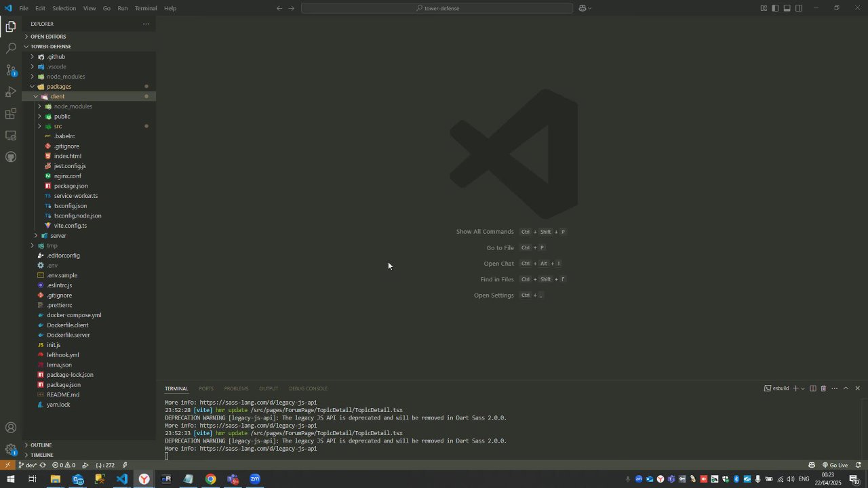Open the remote window indicator in the status bar
Viewport: 868px width, 488px height.
(7, 465)
